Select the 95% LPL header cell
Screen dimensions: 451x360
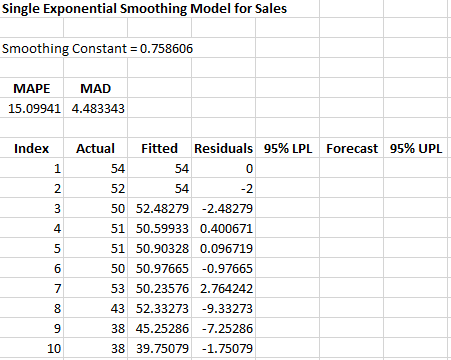[x=288, y=149]
